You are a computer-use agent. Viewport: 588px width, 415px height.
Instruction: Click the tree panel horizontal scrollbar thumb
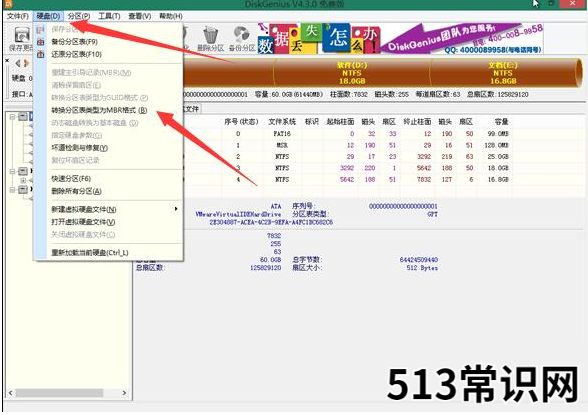pos(59,393)
